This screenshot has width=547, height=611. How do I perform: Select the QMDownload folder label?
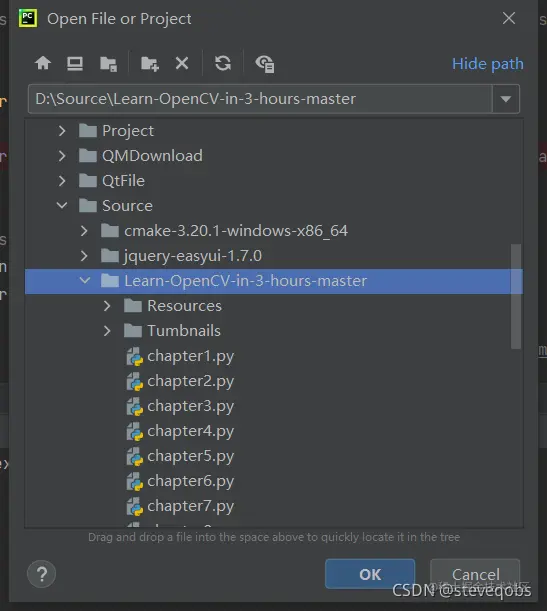[x=152, y=156]
